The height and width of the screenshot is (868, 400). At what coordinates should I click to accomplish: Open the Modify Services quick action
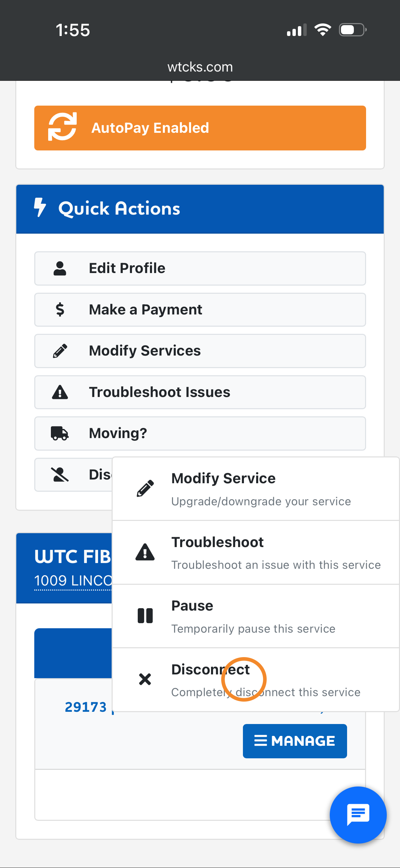[x=200, y=351]
